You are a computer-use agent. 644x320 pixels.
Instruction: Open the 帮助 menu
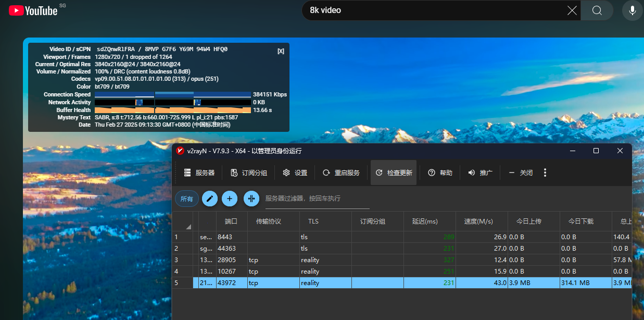coord(440,173)
